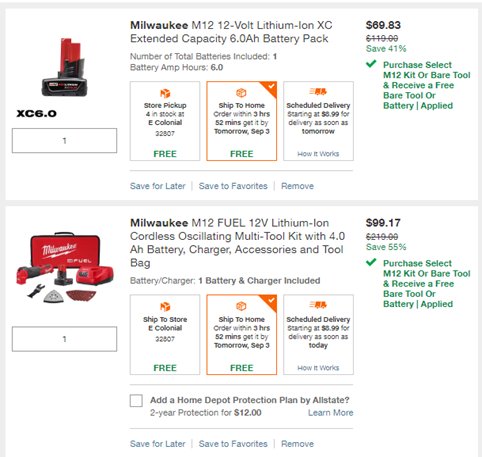Remove the Oscillating Multi-Tool Kit from cart
Viewport: 482px width, 457px height.
pyautogui.click(x=297, y=444)
